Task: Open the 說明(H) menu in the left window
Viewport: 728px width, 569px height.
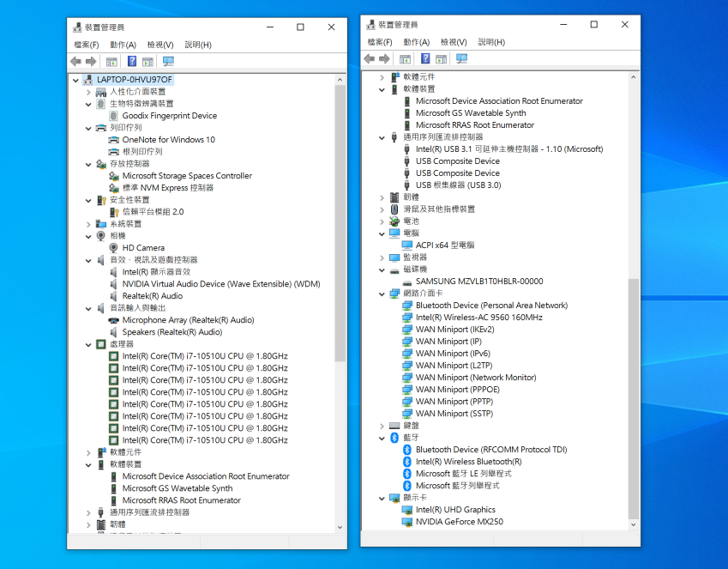Action: 198,45
